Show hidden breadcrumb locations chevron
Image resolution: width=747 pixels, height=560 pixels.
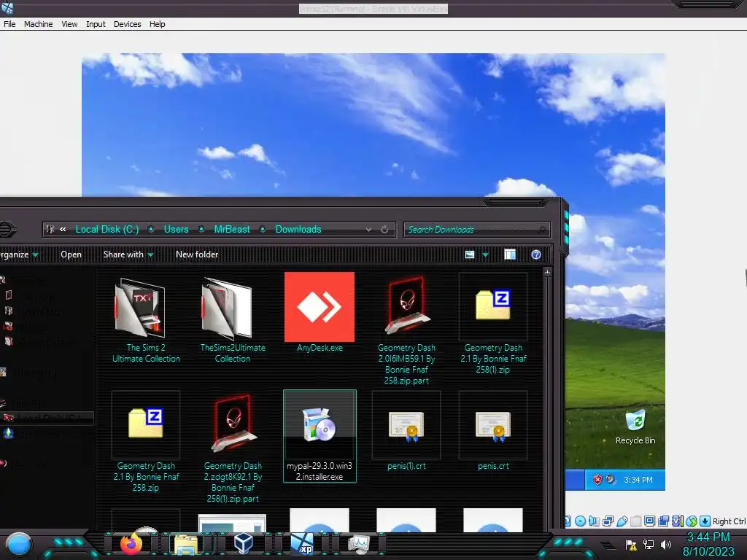click(63, 230)
